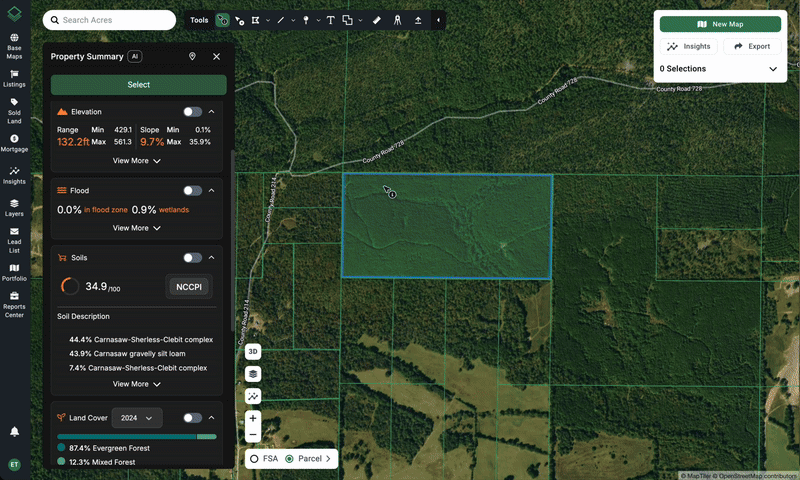The width and height of the screenshot is (800, 480).
Task: Open the Base Maps sidebar item
Action: pos(14,51)
